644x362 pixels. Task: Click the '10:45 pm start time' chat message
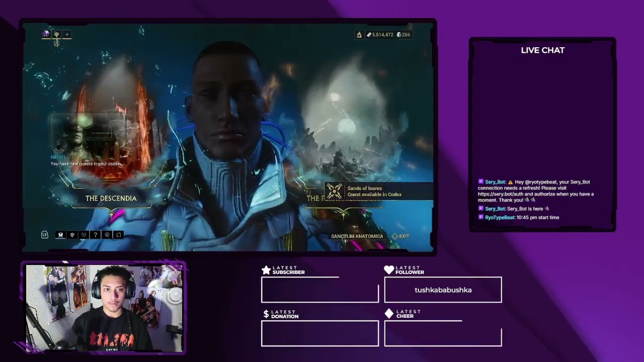[538, 218]
